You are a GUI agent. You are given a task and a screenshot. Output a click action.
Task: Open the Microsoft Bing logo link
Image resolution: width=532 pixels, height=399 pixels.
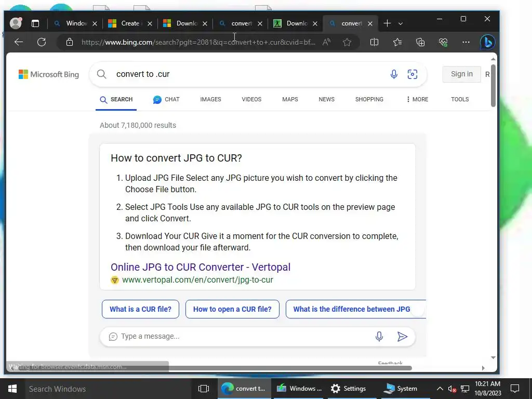pos(48,74)
